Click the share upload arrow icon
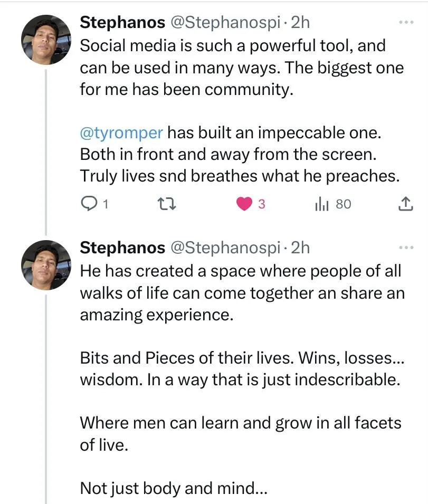Screen dimensions: 428x504 click(x=404, y=204)
